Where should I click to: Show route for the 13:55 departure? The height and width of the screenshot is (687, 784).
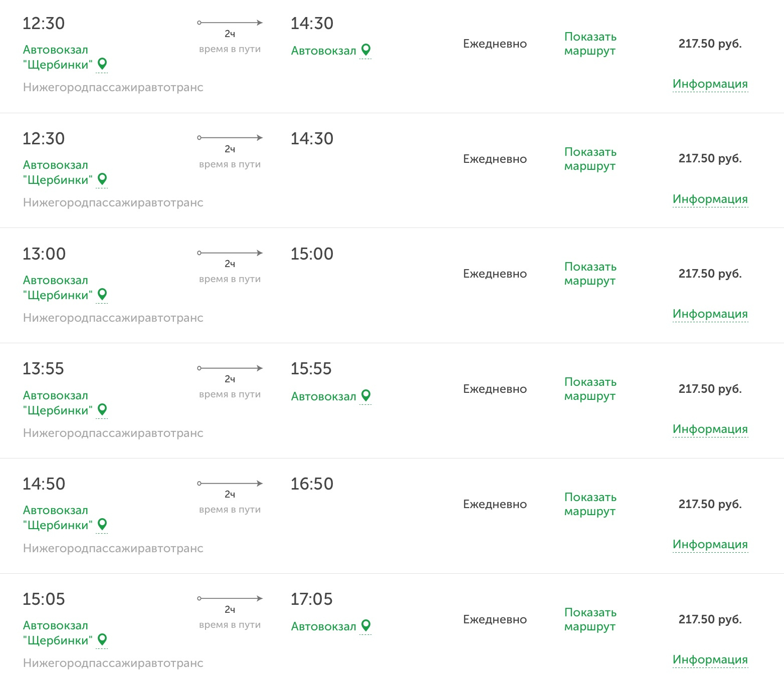coord(590,389)
